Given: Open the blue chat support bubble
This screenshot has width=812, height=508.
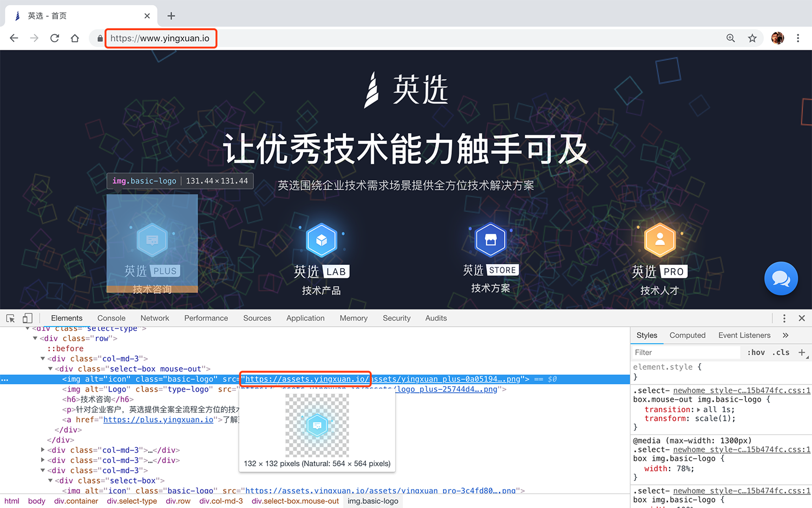Looking at the screenshot, I should [781, 278].
